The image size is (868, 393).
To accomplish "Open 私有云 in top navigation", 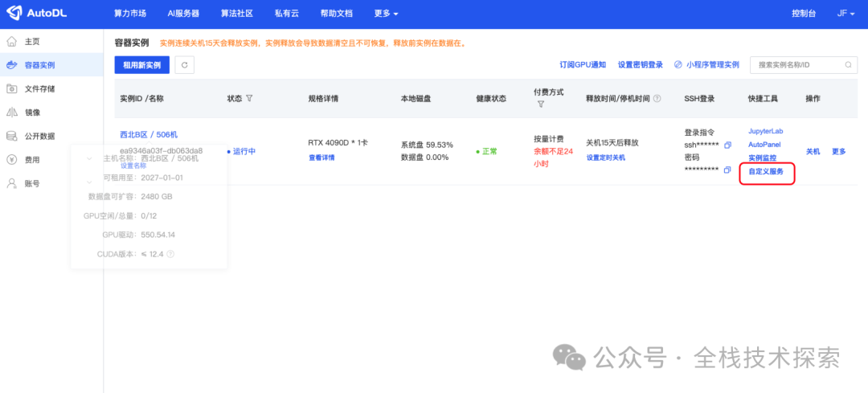I will click(x=287, y=14).
